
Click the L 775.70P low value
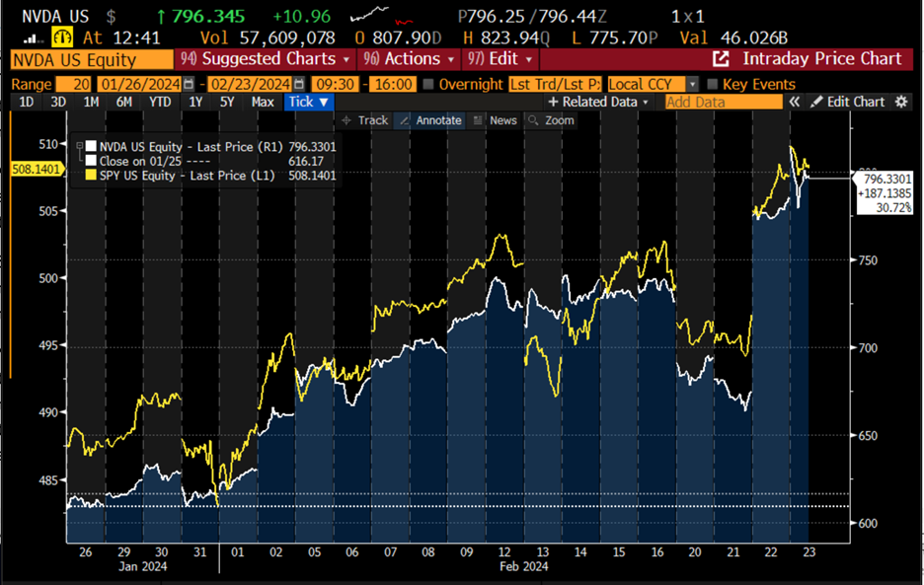[615, 38]
